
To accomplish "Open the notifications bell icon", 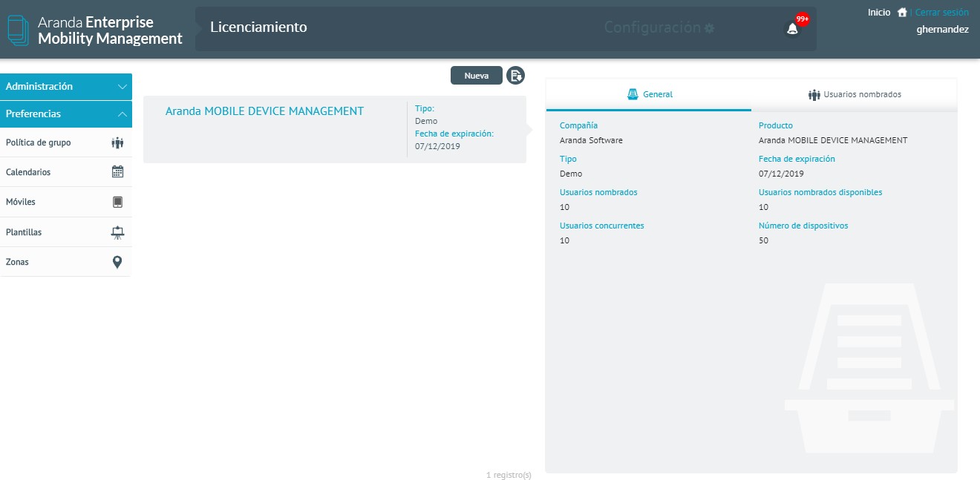I will [x=792, y=29].
